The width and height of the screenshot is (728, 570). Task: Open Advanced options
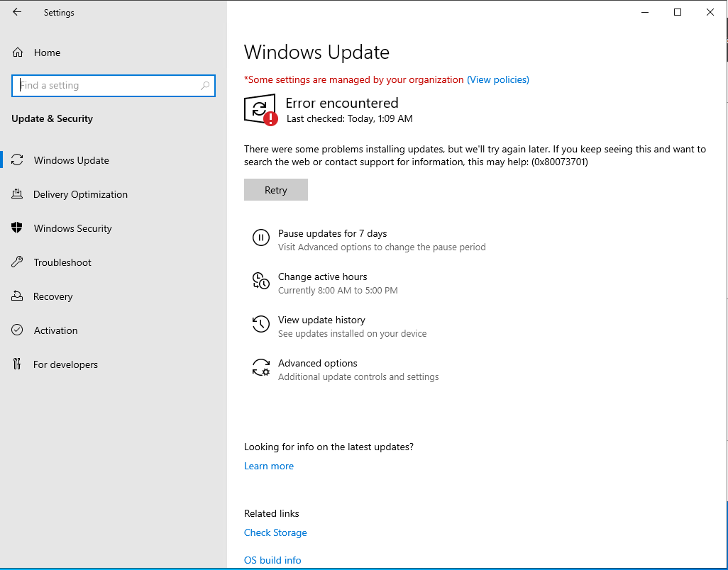(318, 363)
